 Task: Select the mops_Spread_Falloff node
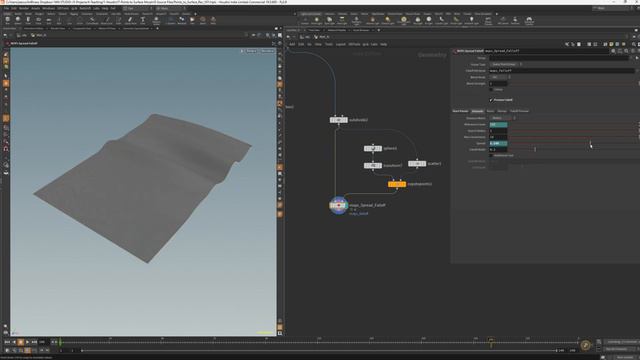pos(338,205)
